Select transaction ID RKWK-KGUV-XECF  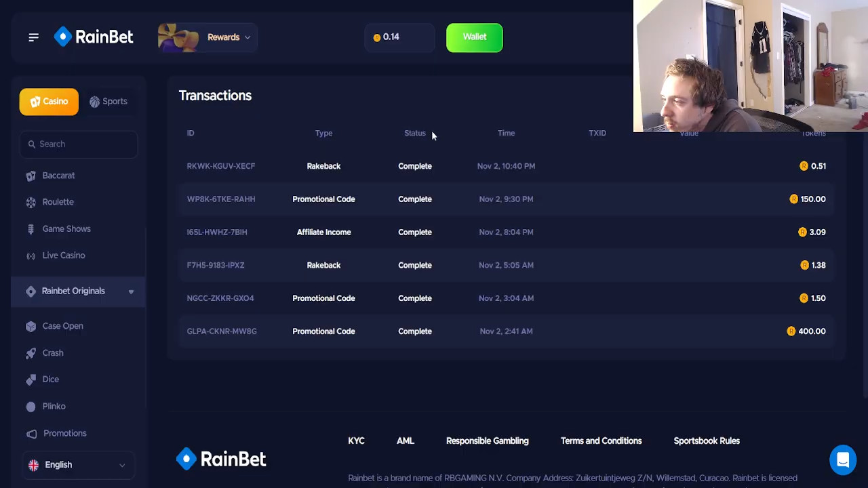221,166
